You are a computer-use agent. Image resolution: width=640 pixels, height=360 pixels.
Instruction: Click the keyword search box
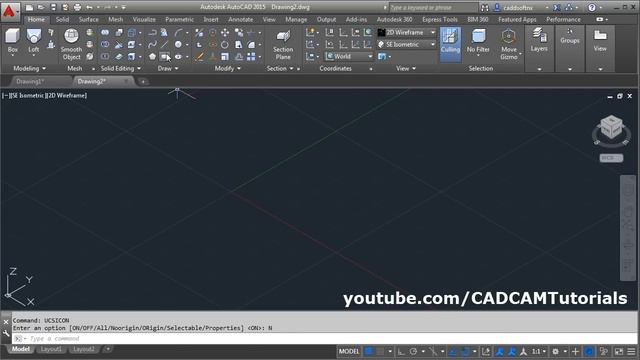coord(433,7)
